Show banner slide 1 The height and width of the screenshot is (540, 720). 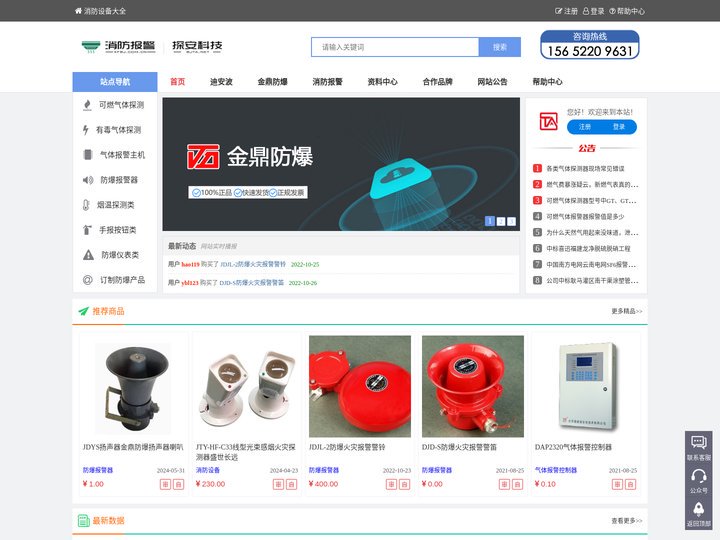pyautogui.click(x=490, y=221)
